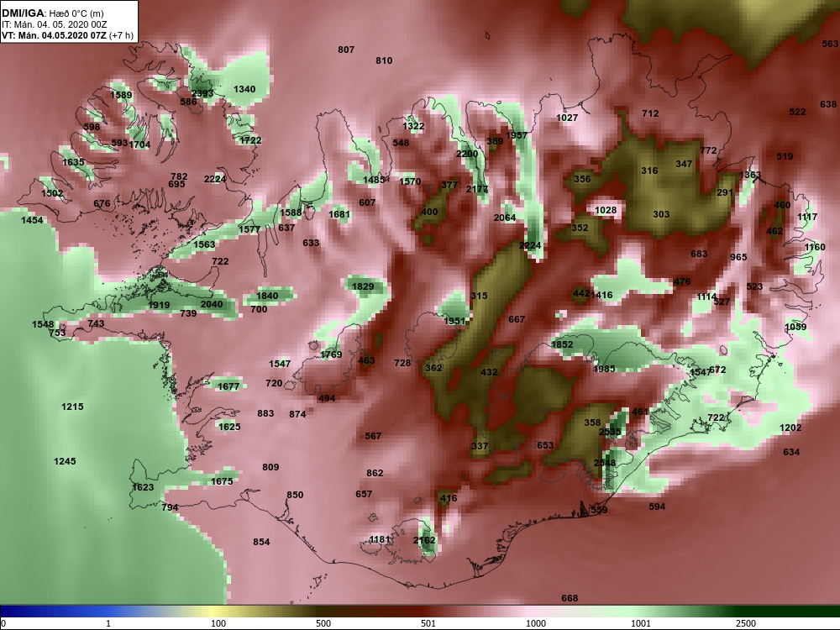Click the 854 value over the southwestern sea

click(x=261, y=542)
